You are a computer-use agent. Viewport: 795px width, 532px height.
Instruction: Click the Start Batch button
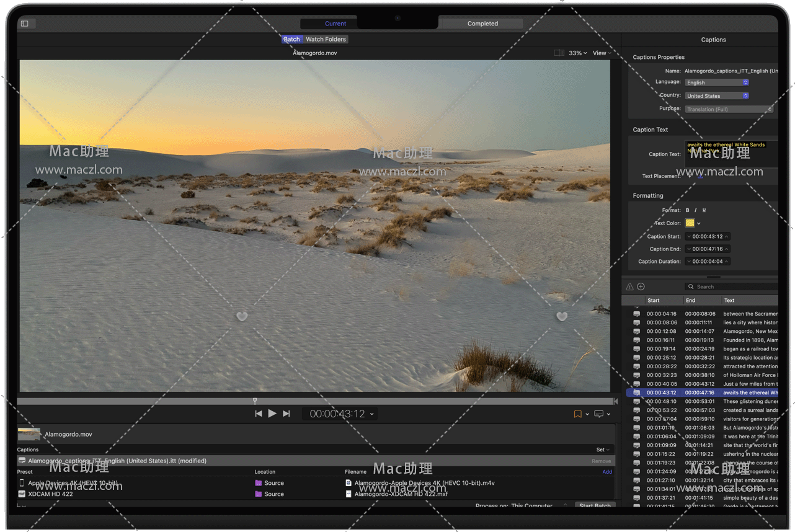(x=595, y=505)
